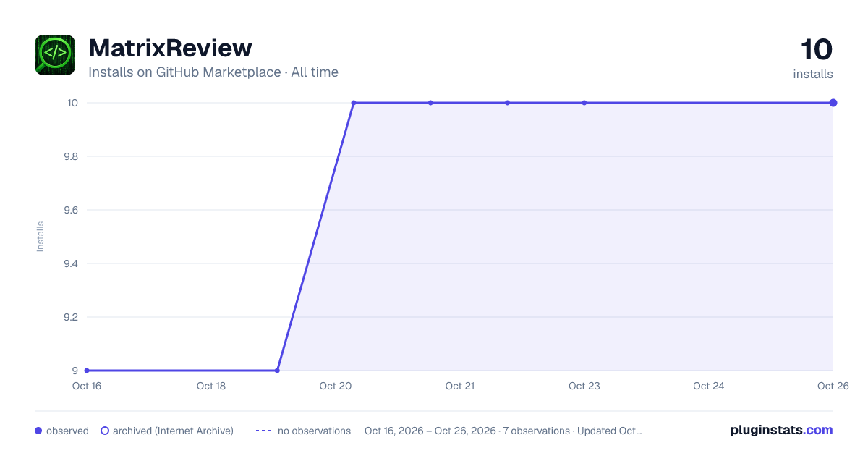Click the 'no observations' legend label
This screenshot has width=868, height=456.
tap(314, 431)
